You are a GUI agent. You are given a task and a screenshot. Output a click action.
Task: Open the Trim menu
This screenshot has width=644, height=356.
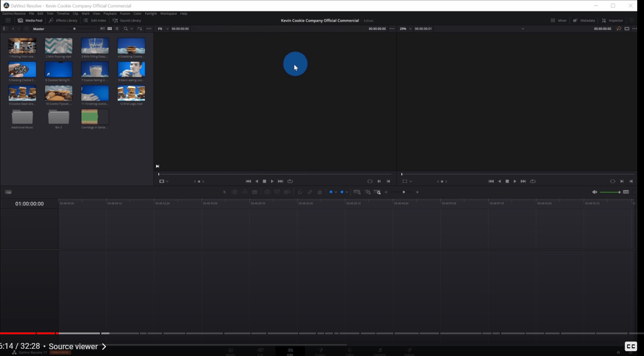[x=50, y=14]
